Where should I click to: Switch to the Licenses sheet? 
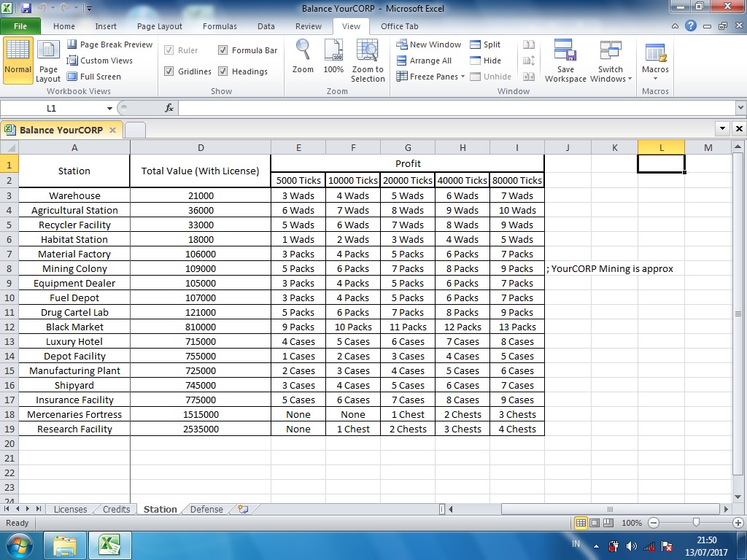[x=70, y=509]
